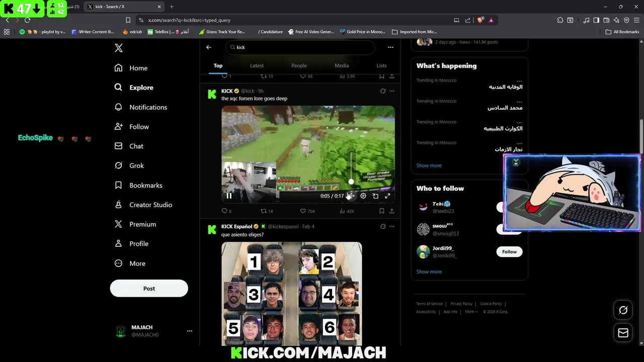
Task: Open search options three-dot menu
Action: click(x=390, y=47)
